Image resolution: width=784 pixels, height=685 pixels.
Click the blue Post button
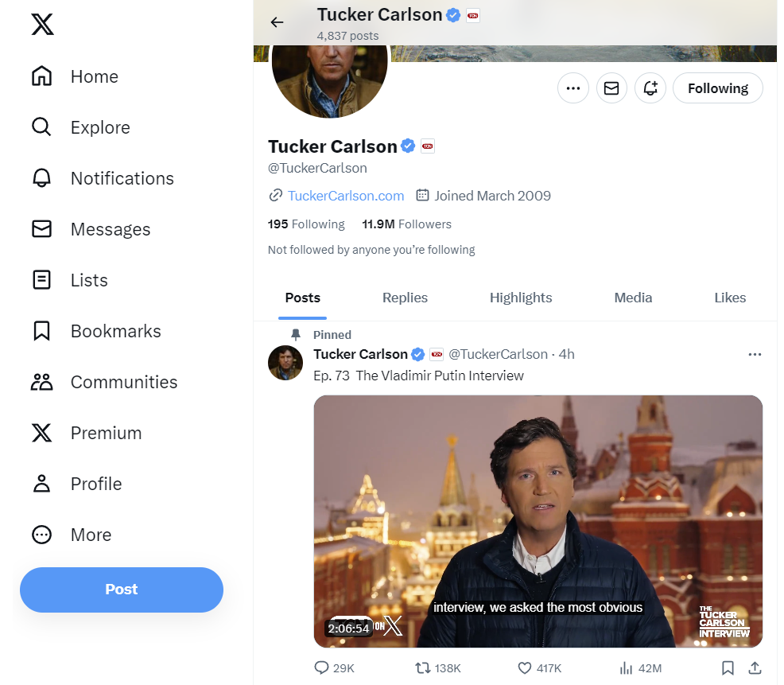pyautogui.click(x=122, y=590)
